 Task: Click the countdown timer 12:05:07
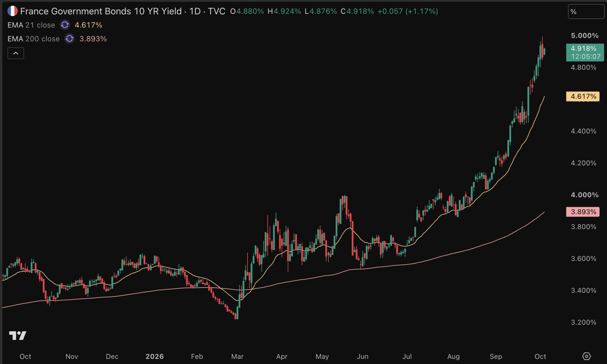586,57
